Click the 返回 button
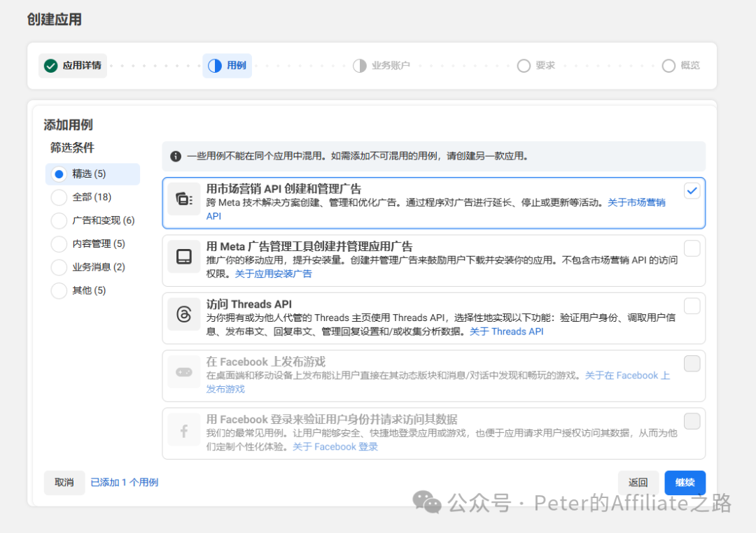This screenshot has width=756, height=533. 638,483
